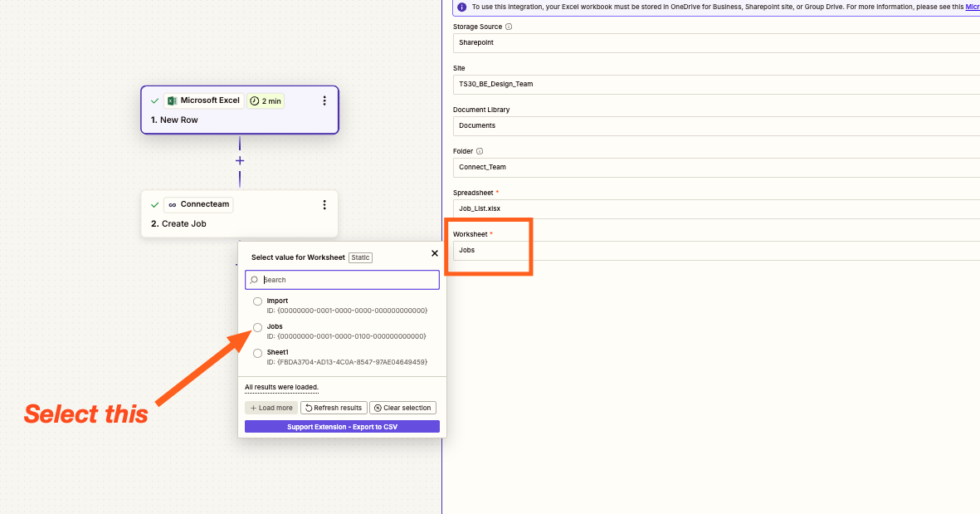Click the Sheet1 ID text FBDA3704
This screenshot has height=514, width=980.
tap(347, 362)
